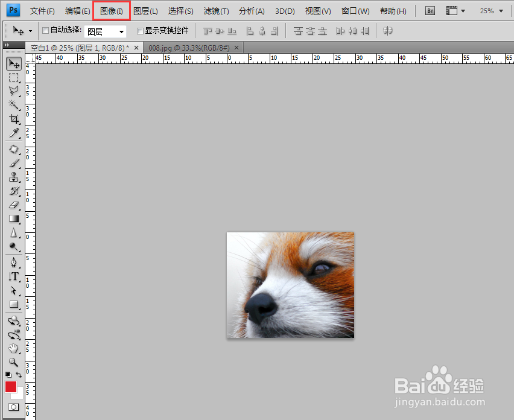The width and height of the screenshot is (514, 420).
Task: Select the Zoom tool
Action: click(14, 362)
